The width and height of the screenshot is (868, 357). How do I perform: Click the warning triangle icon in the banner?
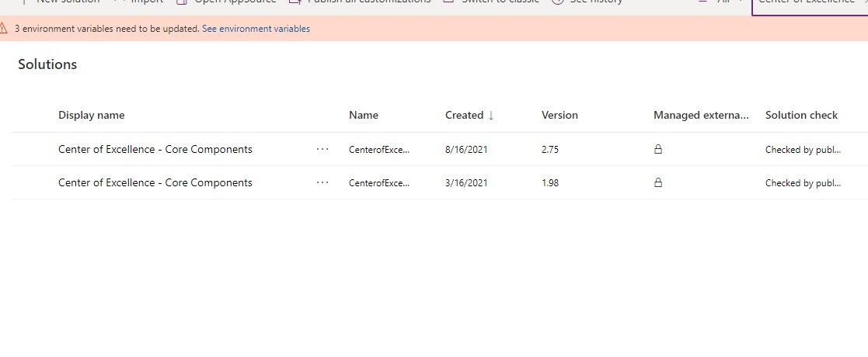click(x=4, y=28)
